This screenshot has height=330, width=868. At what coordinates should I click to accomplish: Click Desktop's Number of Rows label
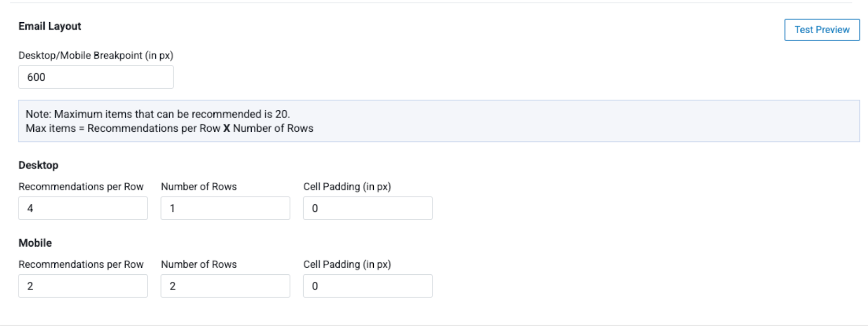[199, 186]
